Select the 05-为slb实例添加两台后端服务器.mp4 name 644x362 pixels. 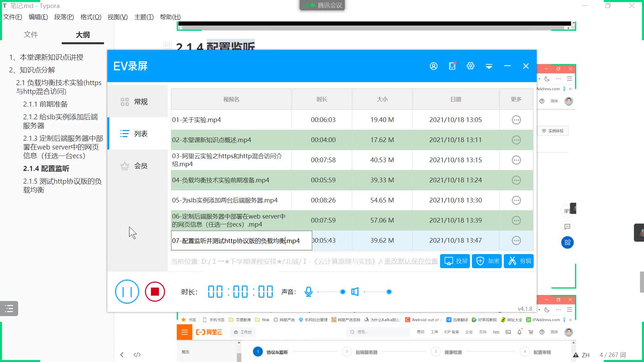click(x=225, y=200)
